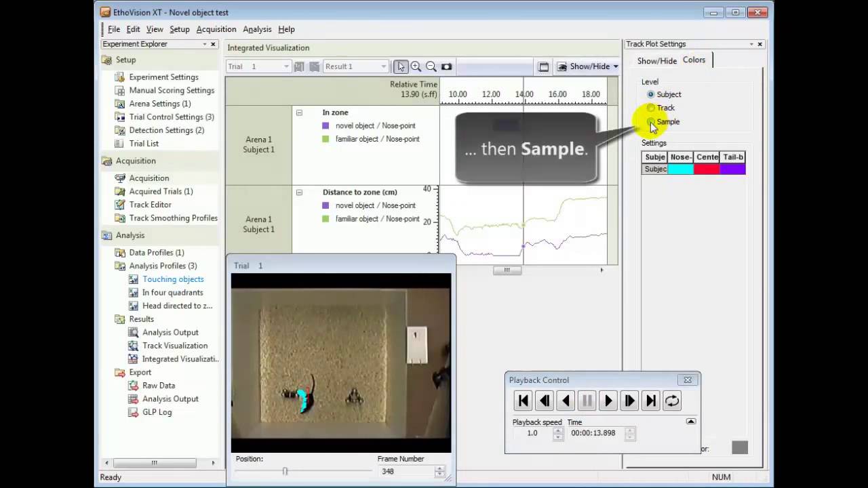Open Analysis Output under Results
868x488 pixels.
point(170,332)
